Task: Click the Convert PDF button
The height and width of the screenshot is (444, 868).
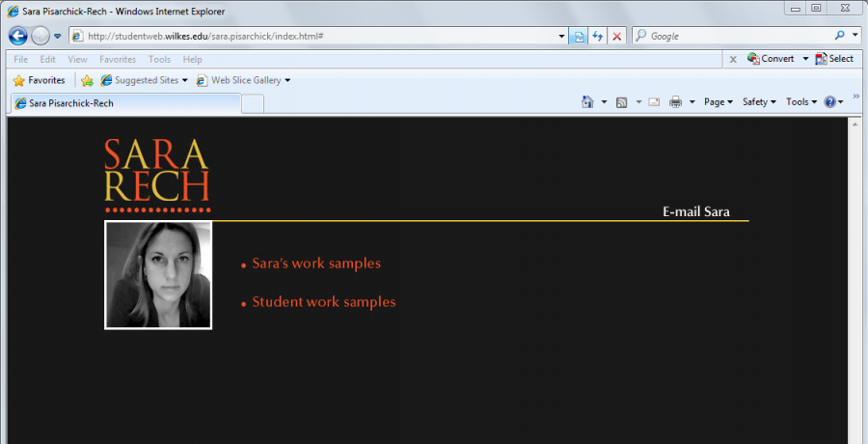Action: pyautogui.click(x=771, y=58)
